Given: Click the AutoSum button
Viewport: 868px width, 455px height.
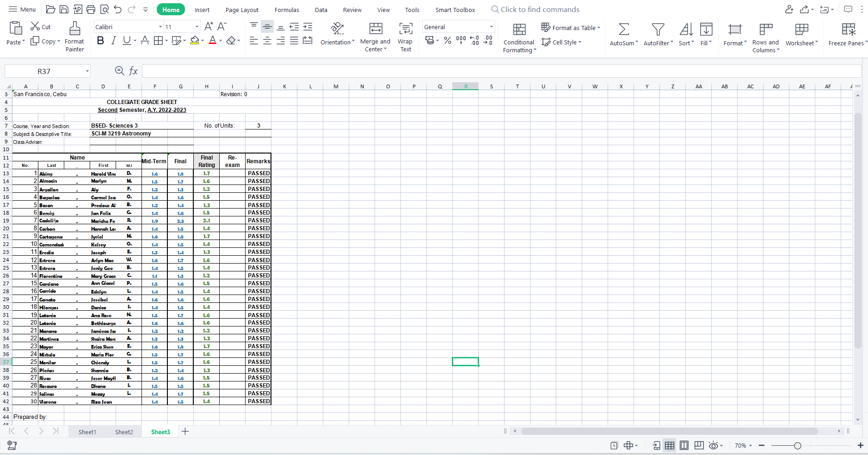Looking at the screenshot, I should point(624,35).
